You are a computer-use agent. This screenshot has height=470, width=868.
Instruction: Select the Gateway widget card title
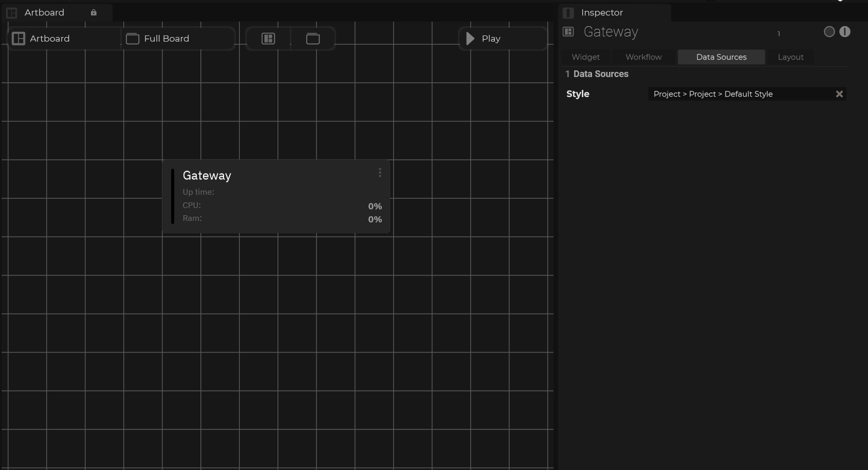click(207, 176)
